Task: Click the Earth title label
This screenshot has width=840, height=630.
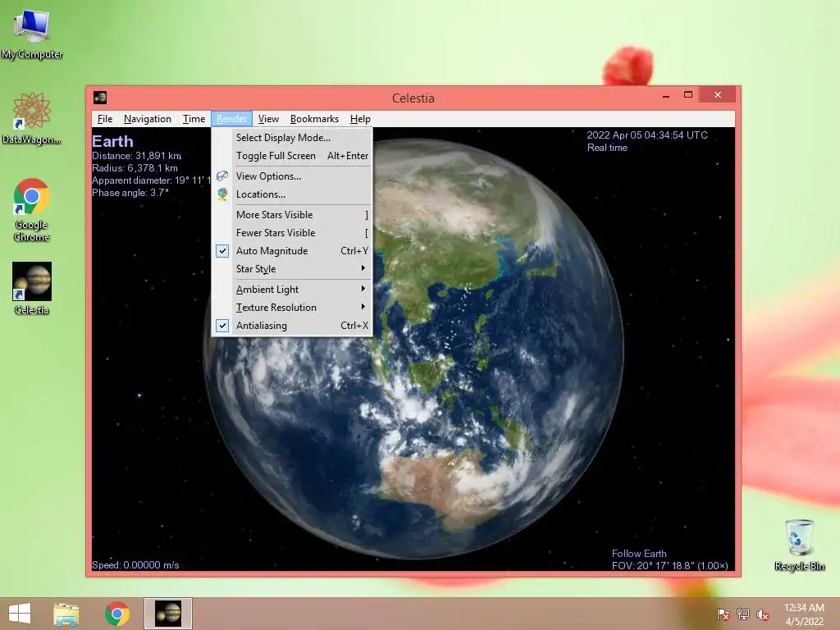Action: (x=112, y=141)
